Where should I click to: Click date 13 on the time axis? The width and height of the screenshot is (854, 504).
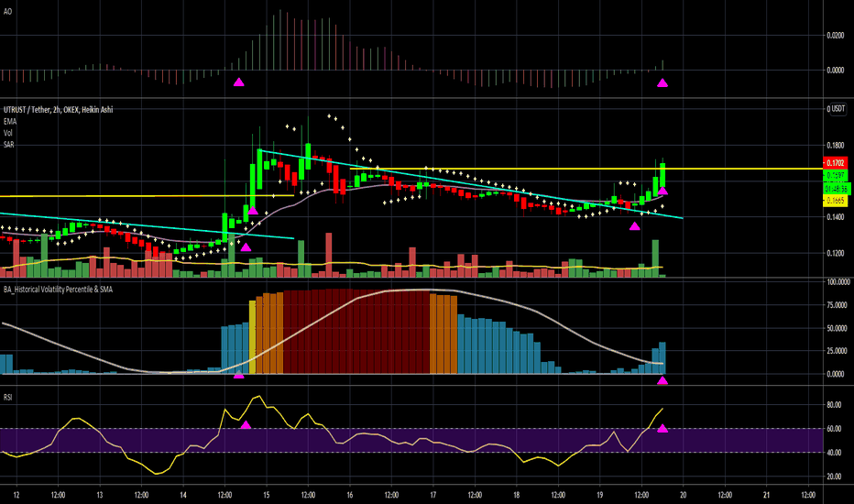(x=100, y=495)
